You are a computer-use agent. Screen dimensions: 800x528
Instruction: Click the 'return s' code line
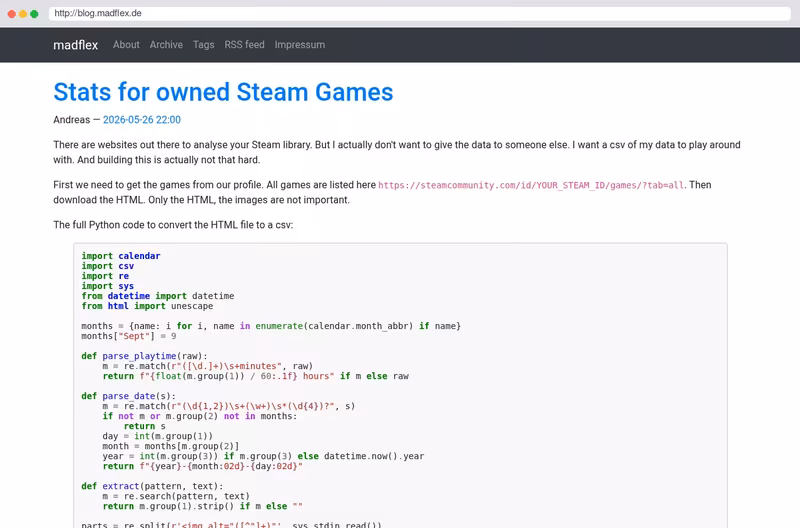(145, 426)
